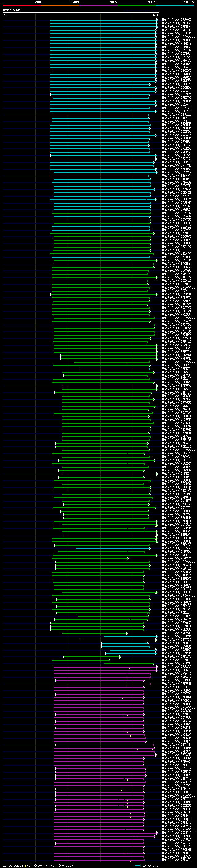Click the green ~80% identity legend segment
The width and height of the screenshot is (197, 868).
136,6
